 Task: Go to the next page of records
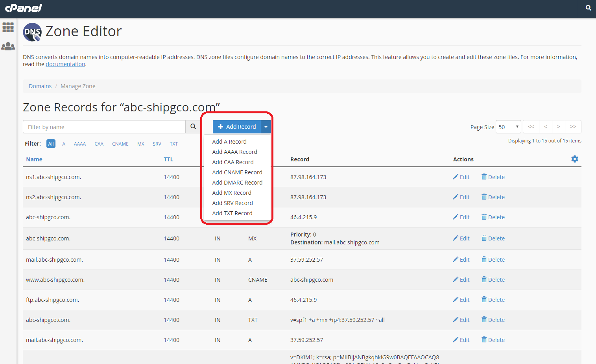pyautogui.click(x=559, y=127)
